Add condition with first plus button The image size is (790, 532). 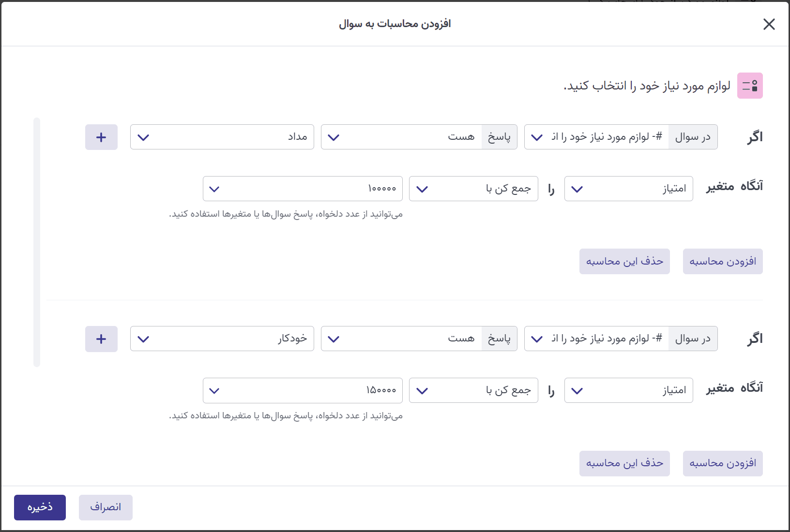tap(101, 137)
